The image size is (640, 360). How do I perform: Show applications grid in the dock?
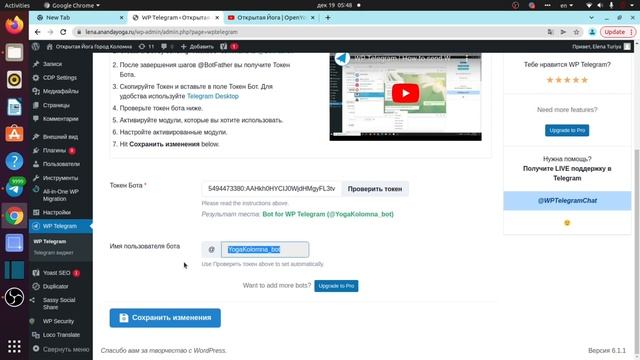(x=14, y=347)
